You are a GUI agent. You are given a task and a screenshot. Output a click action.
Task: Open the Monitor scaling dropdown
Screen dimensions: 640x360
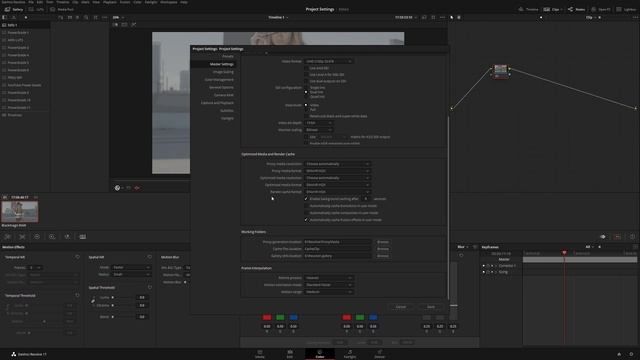(319, 130)
